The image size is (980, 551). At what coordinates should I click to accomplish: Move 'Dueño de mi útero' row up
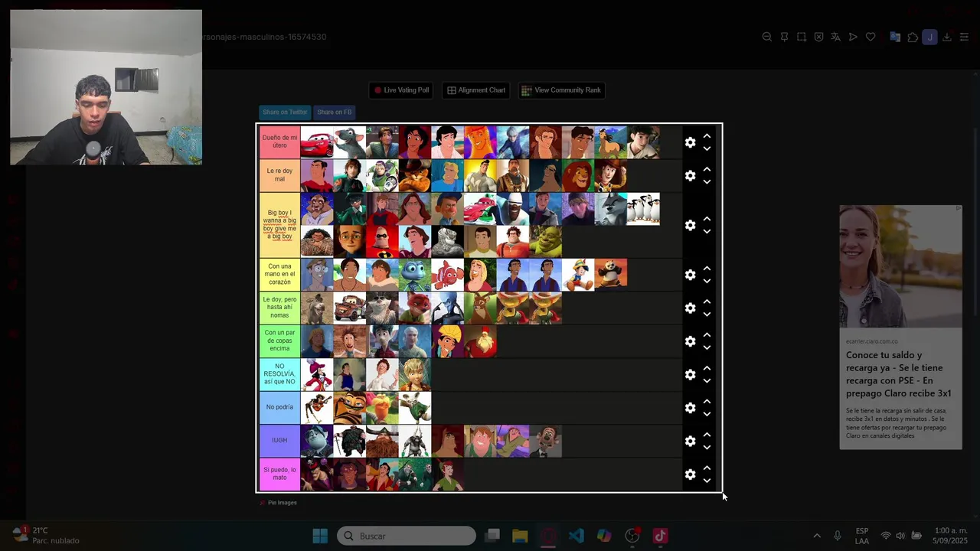[707, 136]
